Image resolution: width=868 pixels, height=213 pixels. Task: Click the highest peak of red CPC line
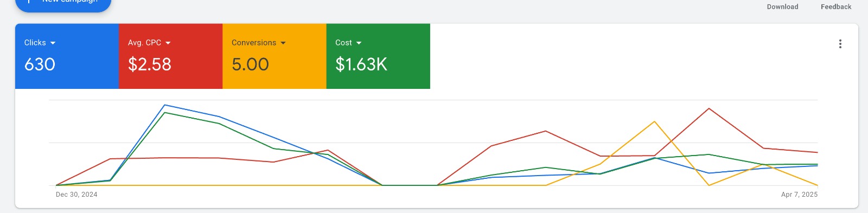[x=709, y=108]
